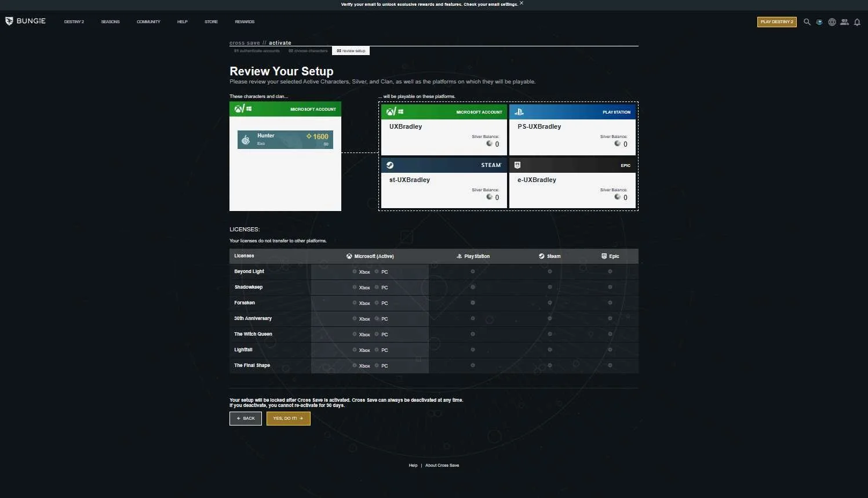The height and width of the screenshot is (498, 868).
Task: Click the cross save breadcrumb link
Action: pyautogui.click(x=245, y=43)
